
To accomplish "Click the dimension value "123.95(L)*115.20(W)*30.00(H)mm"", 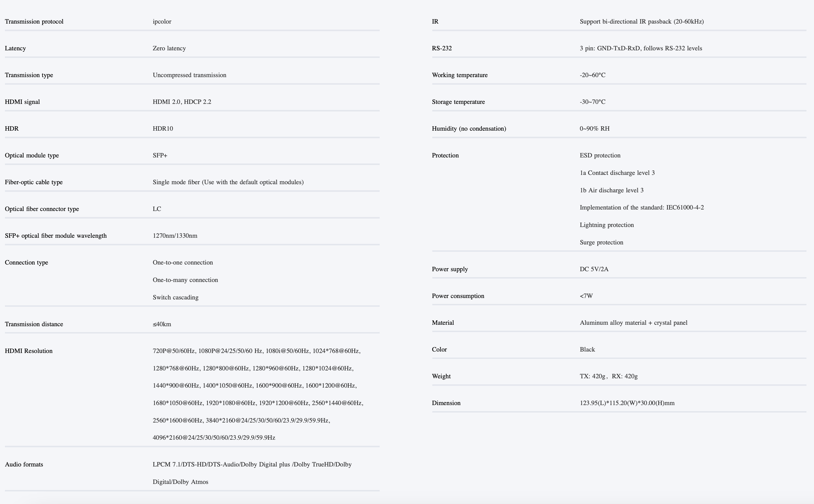I will (x=627, y=403).
